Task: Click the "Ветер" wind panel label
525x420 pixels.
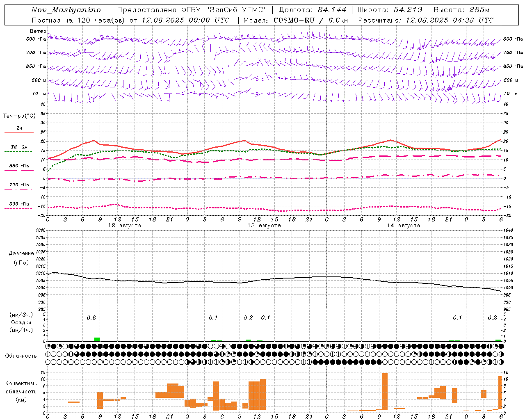Action: (38, 31)
